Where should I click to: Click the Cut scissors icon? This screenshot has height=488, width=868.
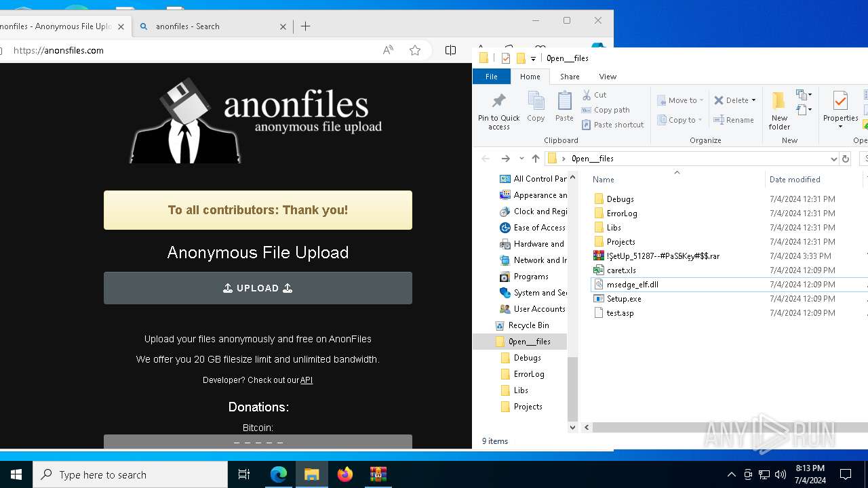[587, 95]
